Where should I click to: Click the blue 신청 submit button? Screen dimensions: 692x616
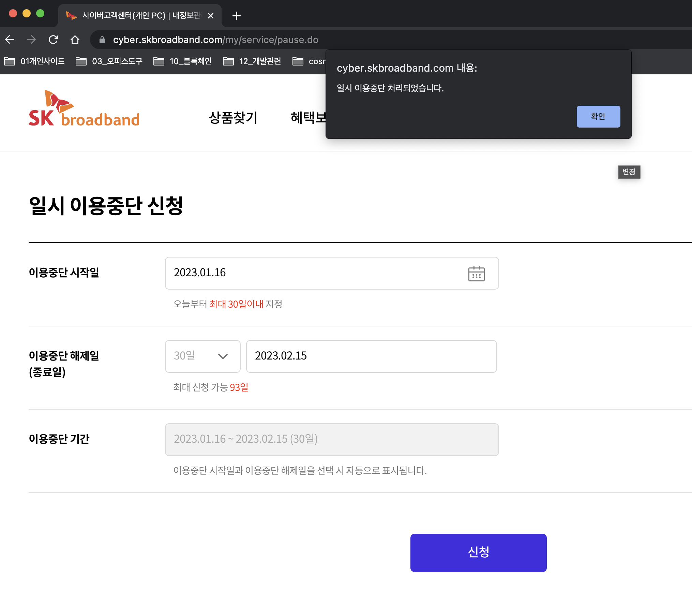coord(478,553)
